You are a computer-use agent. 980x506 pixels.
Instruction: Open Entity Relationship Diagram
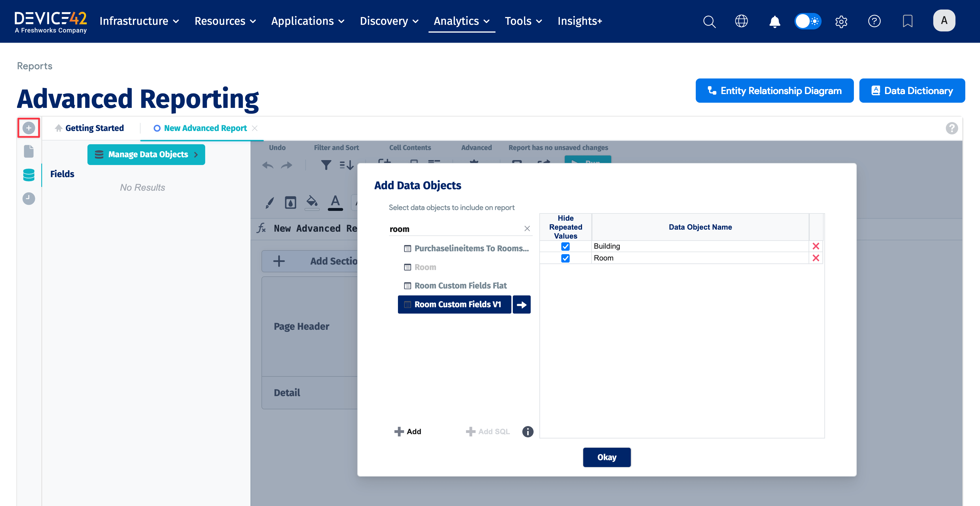tap(774, 91)
